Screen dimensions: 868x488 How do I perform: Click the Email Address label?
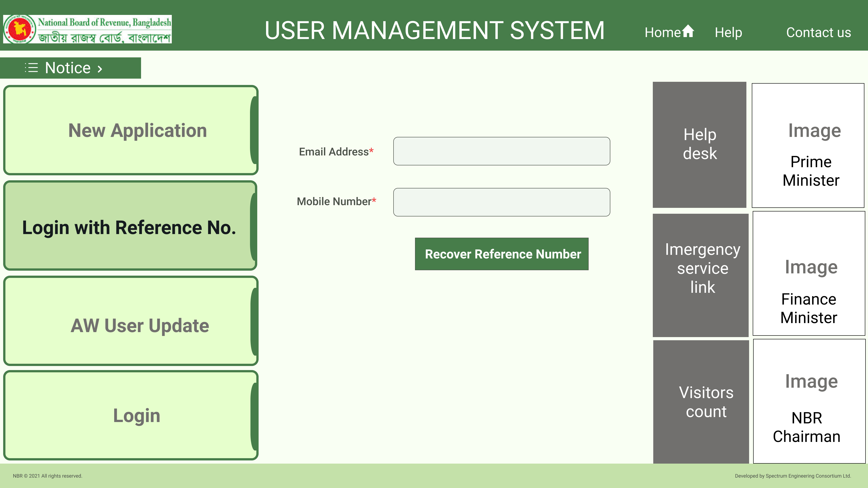[336, 152]
